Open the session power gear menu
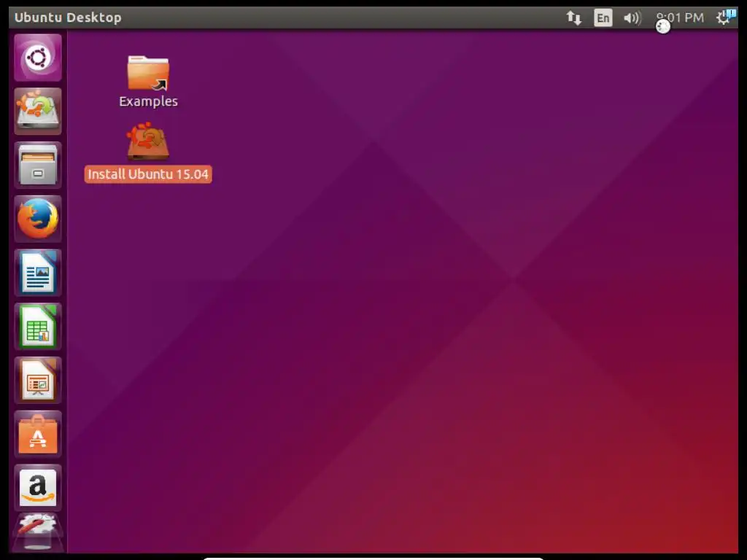This screenshot has width=747, height=560. click(725, 17)
